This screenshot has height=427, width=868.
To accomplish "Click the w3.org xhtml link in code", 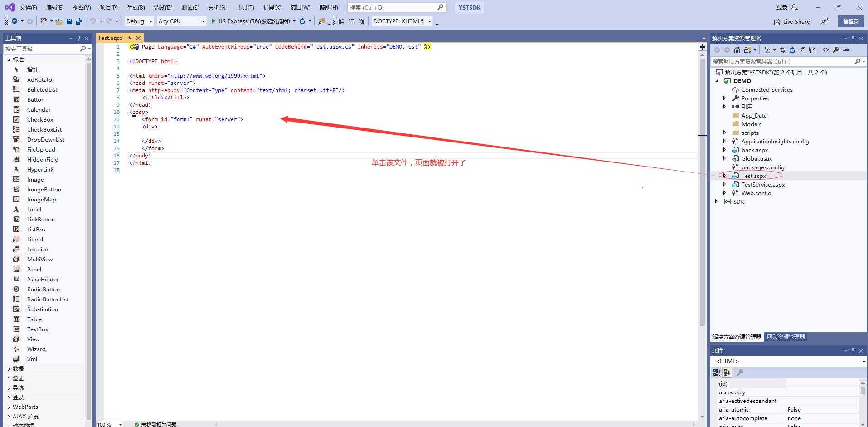I will click(x=214, y=76).
